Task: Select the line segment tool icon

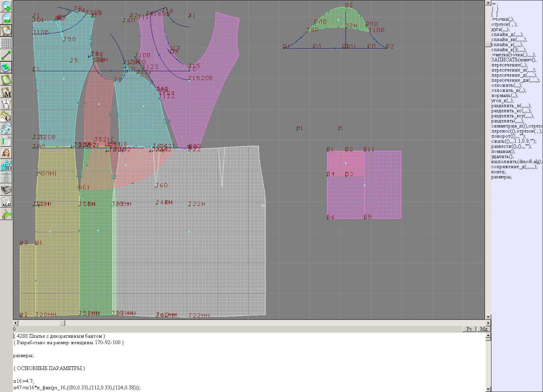Action: (6, 55)
